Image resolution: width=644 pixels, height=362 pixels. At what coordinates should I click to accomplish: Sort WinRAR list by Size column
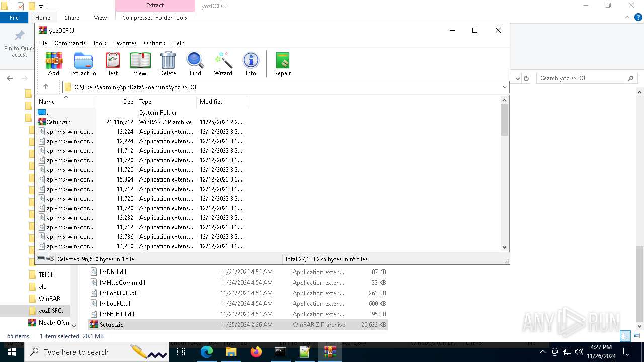pos(116,101)
